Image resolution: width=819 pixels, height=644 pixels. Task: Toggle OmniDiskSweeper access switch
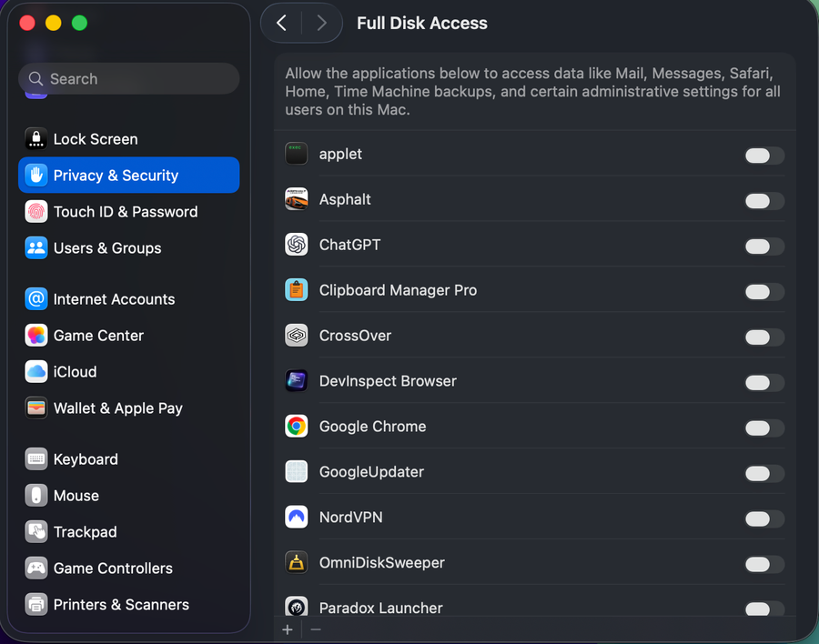click(764, 565)
